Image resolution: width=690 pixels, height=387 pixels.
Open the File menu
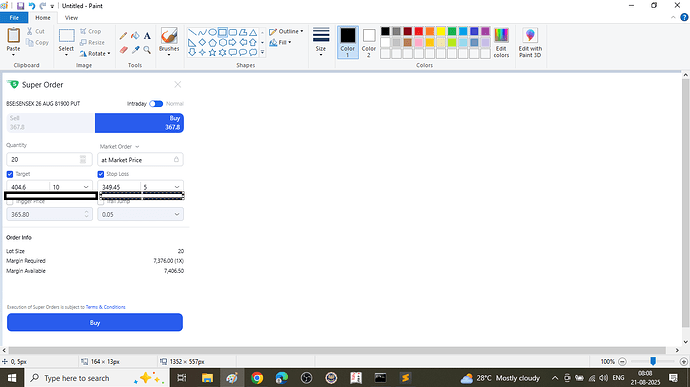[x=14, y=18]
